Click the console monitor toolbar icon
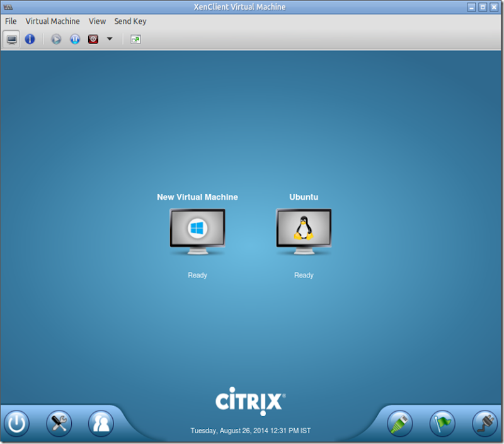The width and height of the screenshot is (504, 444). pyautogui.click(x=11, y=39)
